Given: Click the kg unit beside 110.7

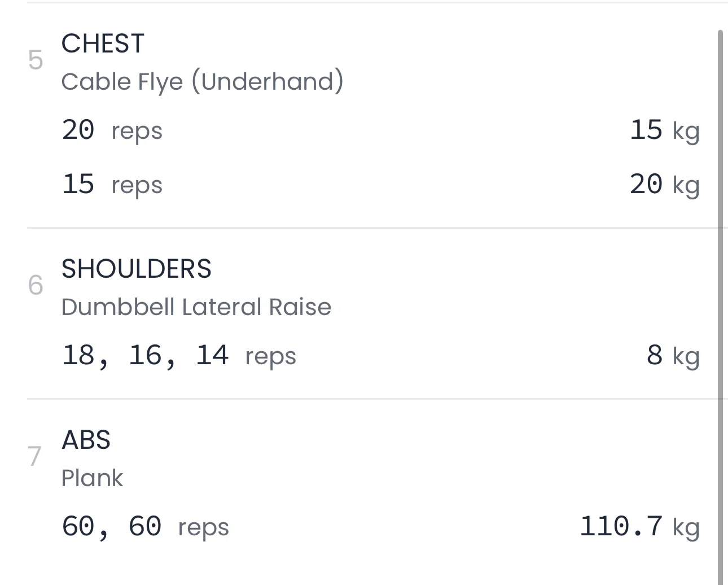Looking at the screenshot, I should click(x=686, y=528).
